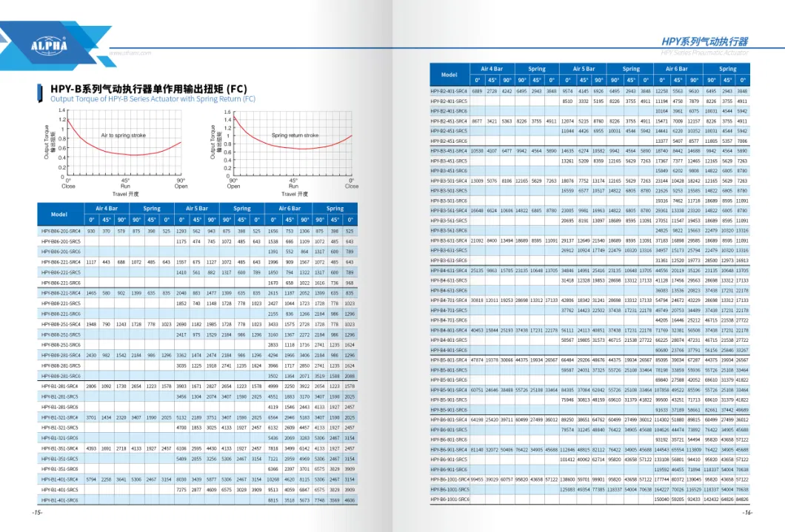Click value '6889' in the HPY-B2-401-SRC4 row
The width and height of the screenshot is (785, 532).
coord(477,92)
